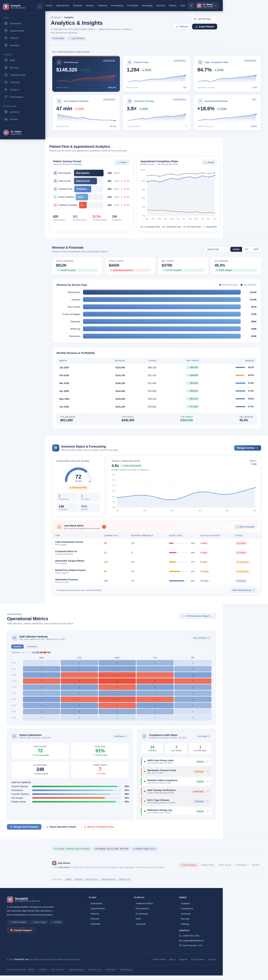Open HIPAA Data Privacy Audit arrow link

tap(208, 762)
